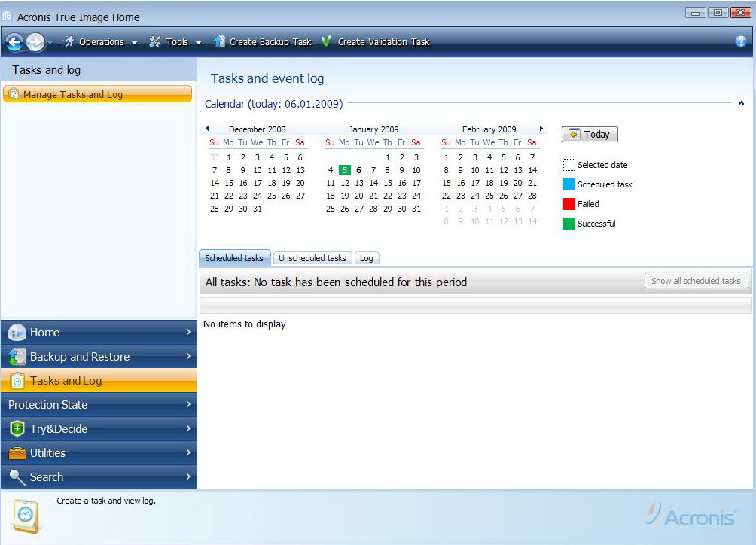Select December 1 2008 in calendar

pos(229,157)
